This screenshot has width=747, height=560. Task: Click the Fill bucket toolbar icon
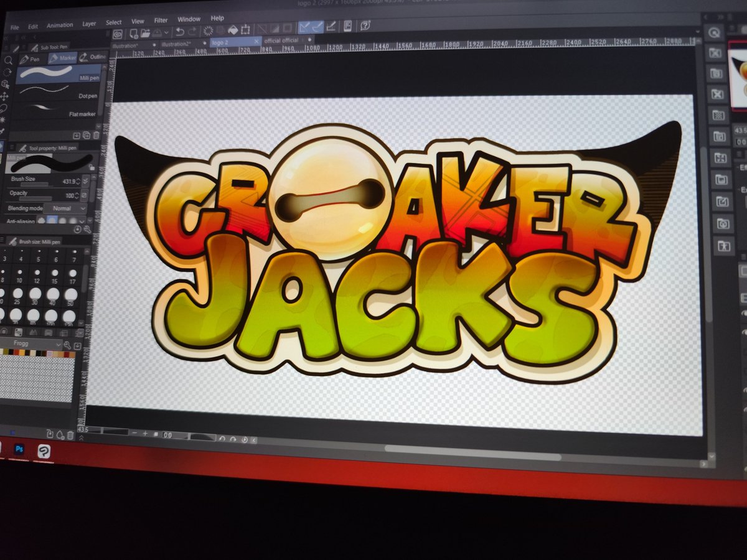(x=233, y=30)
